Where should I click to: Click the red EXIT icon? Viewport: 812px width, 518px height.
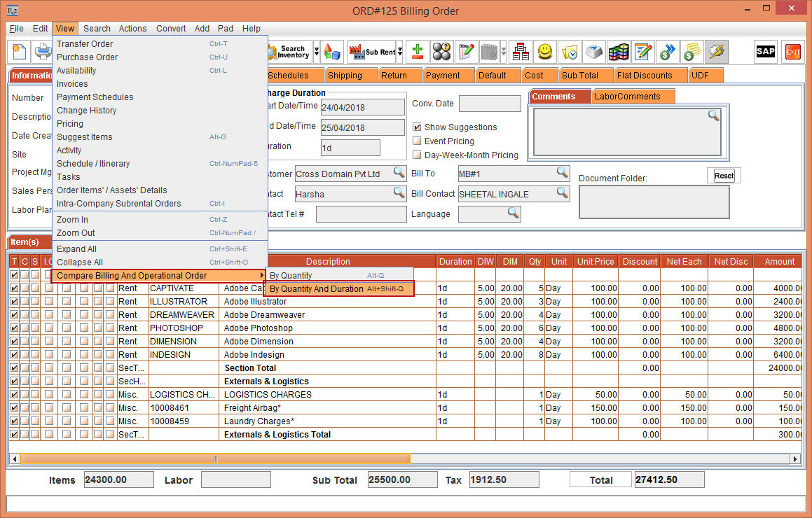point(792,52)
